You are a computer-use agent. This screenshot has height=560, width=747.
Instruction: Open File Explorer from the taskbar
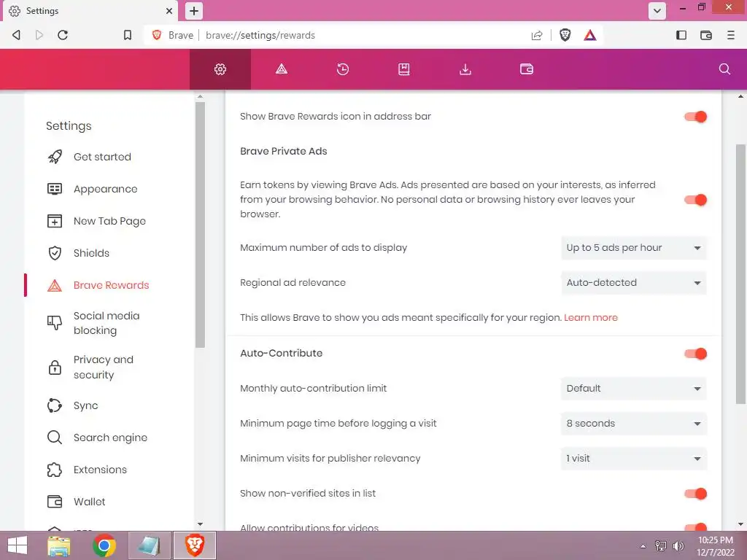click(x=59, y=545)
